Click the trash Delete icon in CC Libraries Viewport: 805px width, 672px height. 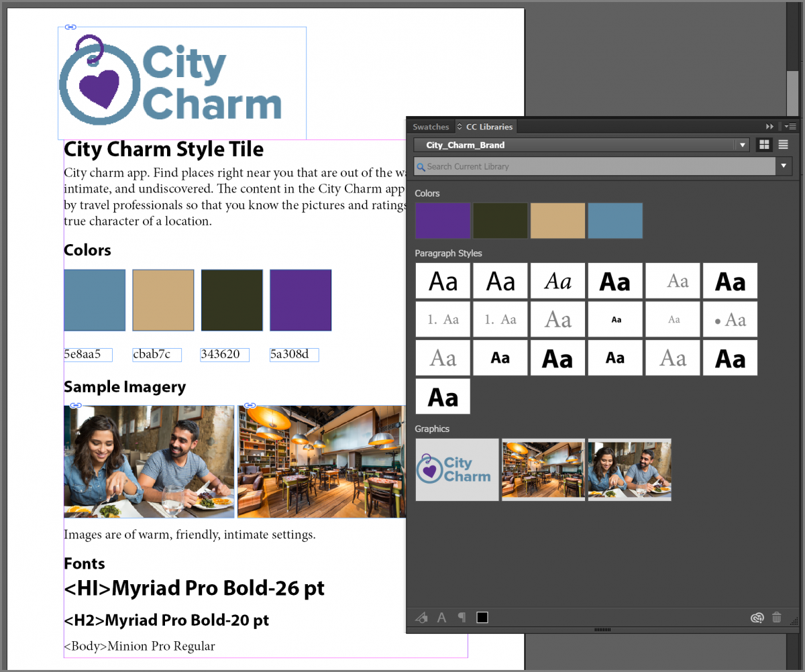[777, 618]
